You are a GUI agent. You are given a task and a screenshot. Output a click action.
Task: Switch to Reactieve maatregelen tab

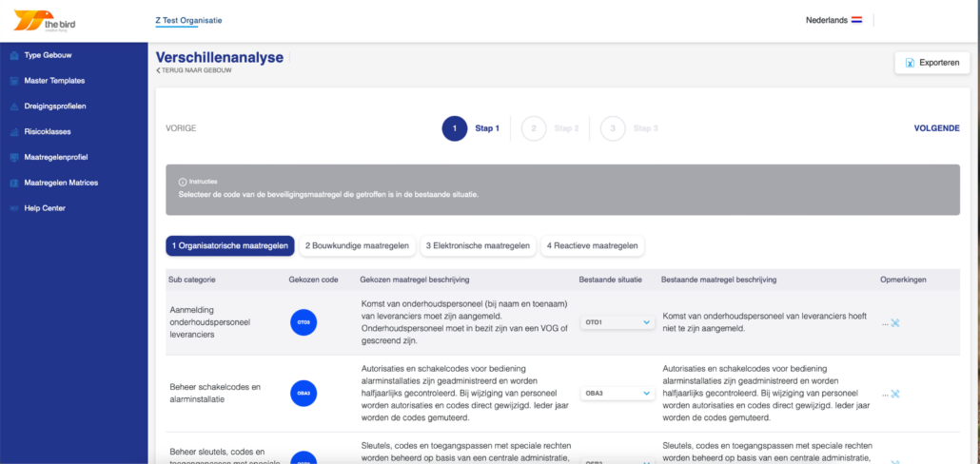pyautogui.click(x=593, y=246)
